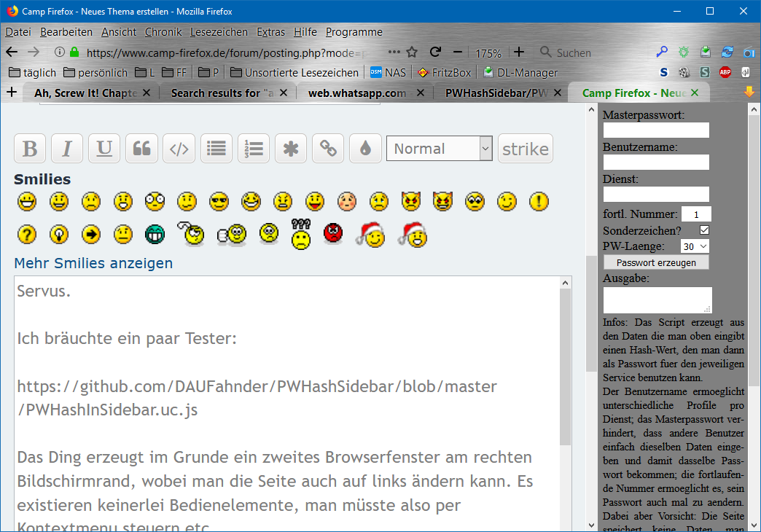Insert the sunglasses cool smiley
Image resolution: width=761 pixels, height=532 pixels.
point(219,202)
